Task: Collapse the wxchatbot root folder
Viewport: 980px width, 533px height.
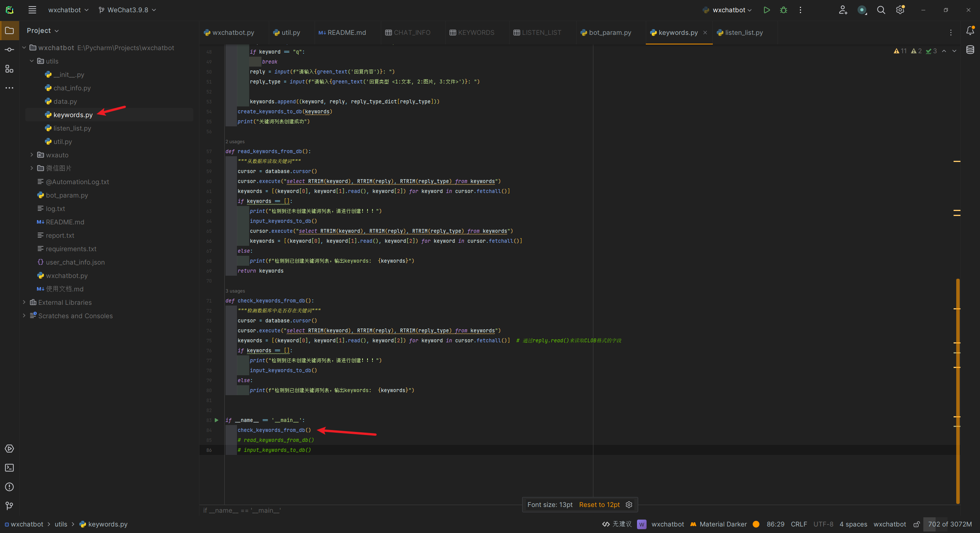Action: 24,47
